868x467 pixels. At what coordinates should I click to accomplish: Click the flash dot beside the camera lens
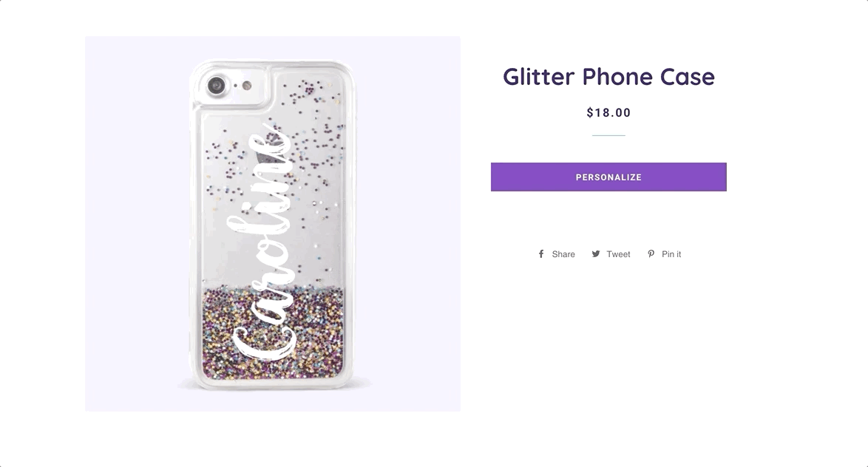click(247, 85)
